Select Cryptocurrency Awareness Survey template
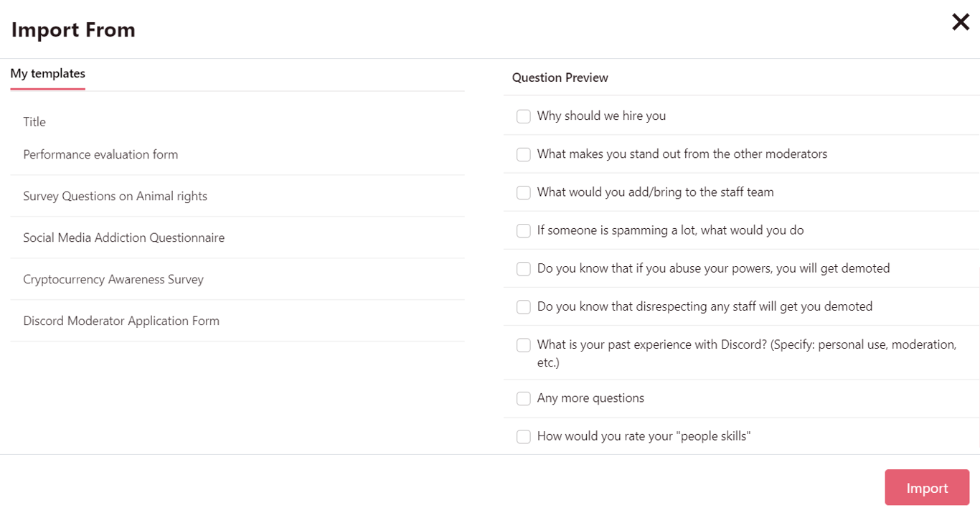Viewport: 980px width, 513px height. [x=113, y=280]
